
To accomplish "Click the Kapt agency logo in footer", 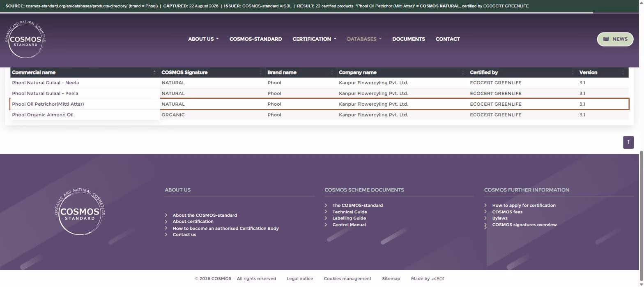I will pyautogui.click(x=438, y=279).
